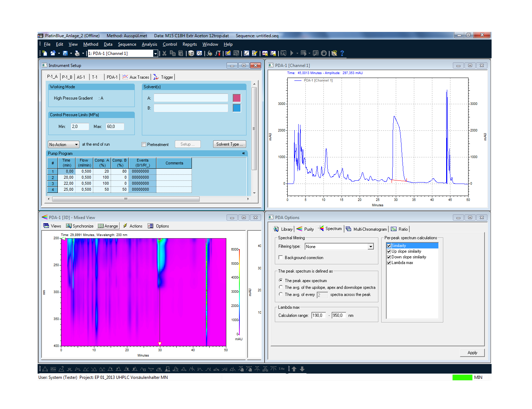
Task: Click the pink solvent A color swatch
Action: point(237,98)
